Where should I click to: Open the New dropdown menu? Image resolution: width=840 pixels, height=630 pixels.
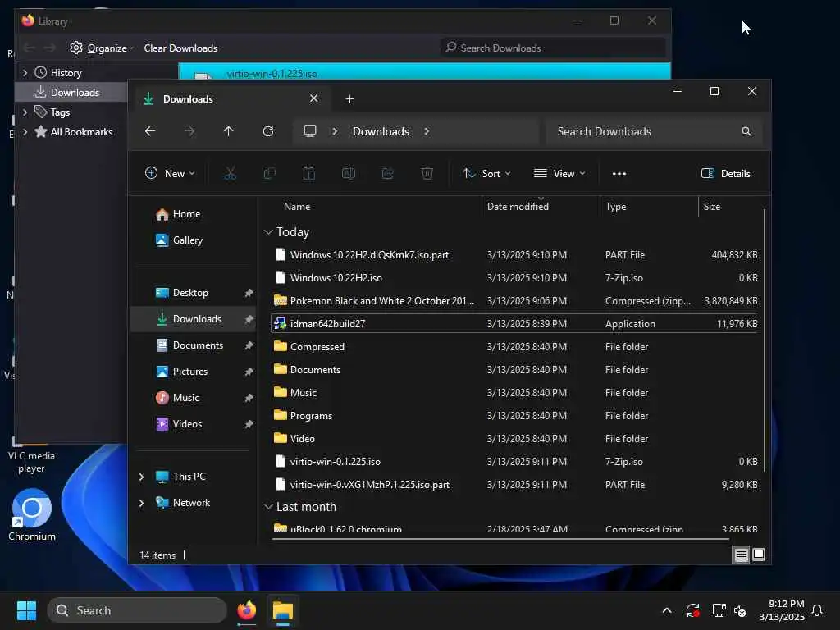click(x=170, y=174)
